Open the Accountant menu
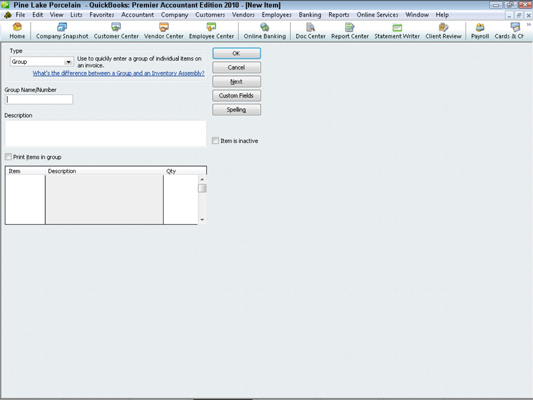533x400 pixels. pos(137,15)
